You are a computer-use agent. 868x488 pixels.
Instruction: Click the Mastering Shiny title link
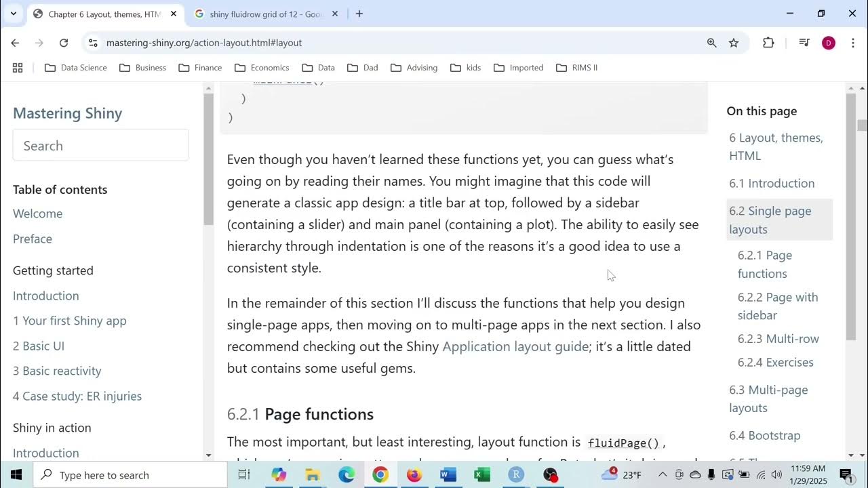(67, 113)
